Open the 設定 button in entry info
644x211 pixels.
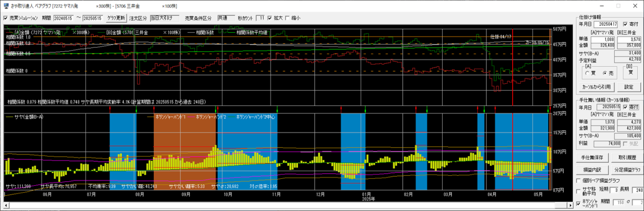[628, 87]
